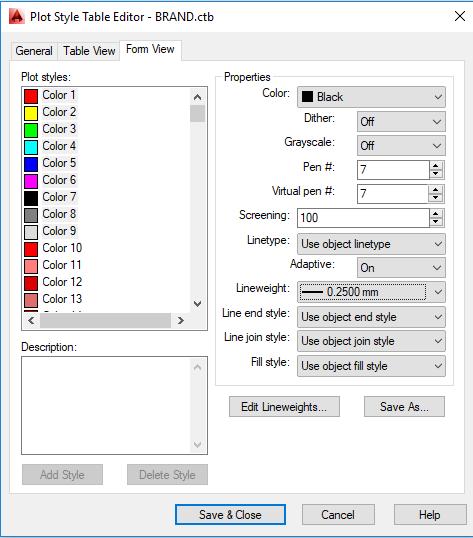
Task: Click the AutoCAD logo icon in title bar
Action: (x=16, y=16)
